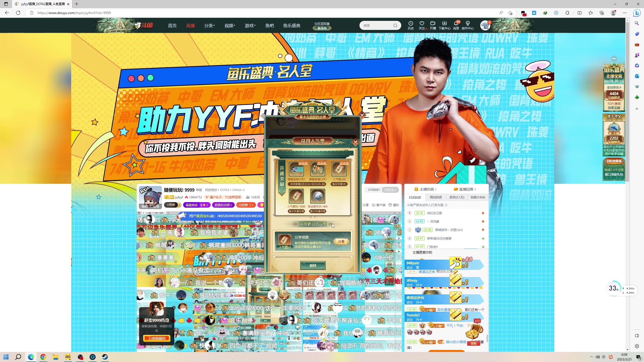This screenshot has width=644, height=362.
Task: Click the 分享 button in ticket popup
Action: pyautogui.click(x=341, y=242)
